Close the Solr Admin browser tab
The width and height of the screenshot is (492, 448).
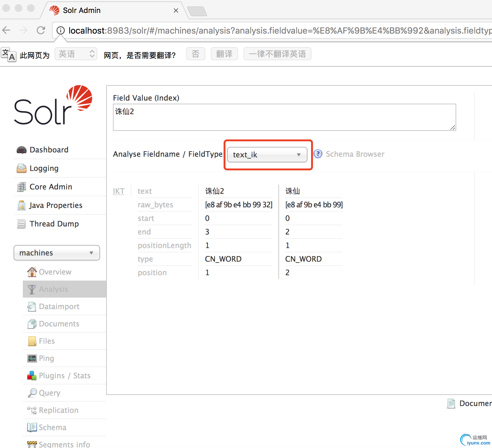tap(176, 10)
